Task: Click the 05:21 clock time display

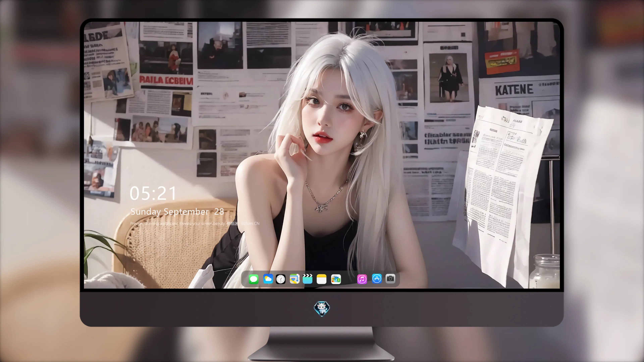Action: pos(153,193)
